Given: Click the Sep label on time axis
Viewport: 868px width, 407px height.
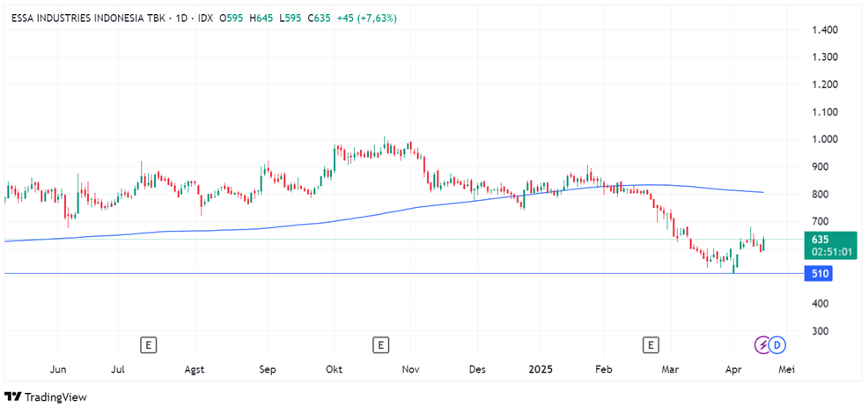Looking at the screenshot, I should click(x=268, y=370).
